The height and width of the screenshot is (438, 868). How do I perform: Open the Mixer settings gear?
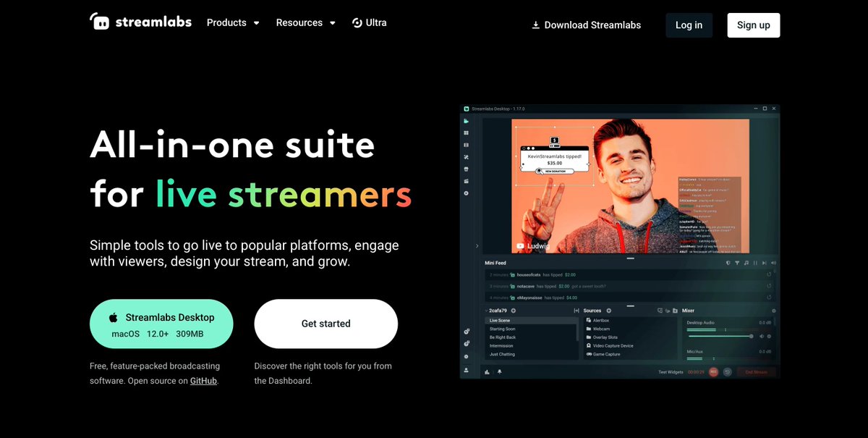click(774, 311)
